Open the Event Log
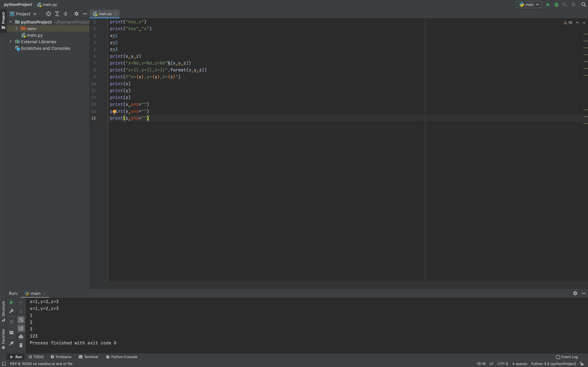588x367 pixels. coord(567,357)
